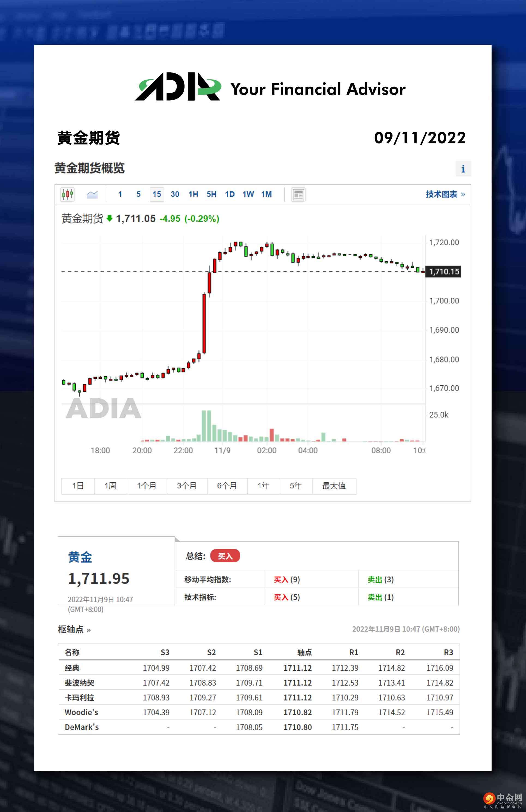Click the ADIA logo at the top
The image size is (526, 812).
(x=178, y=87)
